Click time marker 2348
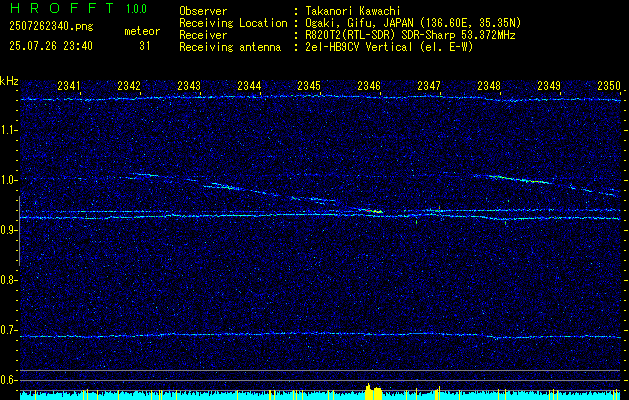The image size is (629, 400). [x=489, y=85]
